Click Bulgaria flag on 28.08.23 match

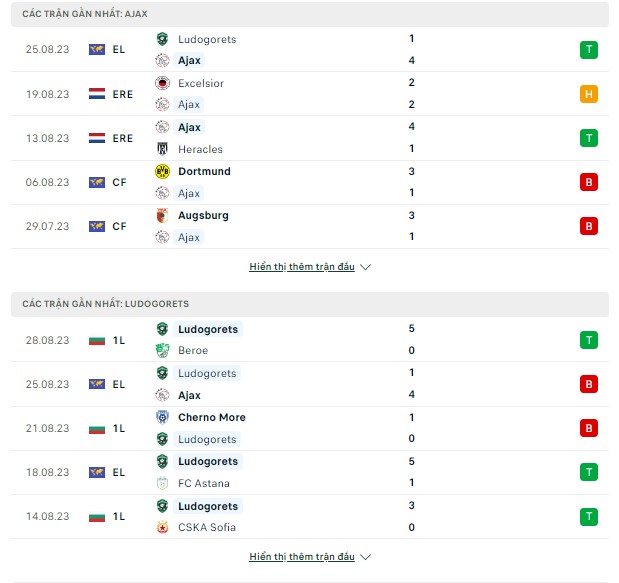pos(97,340)
